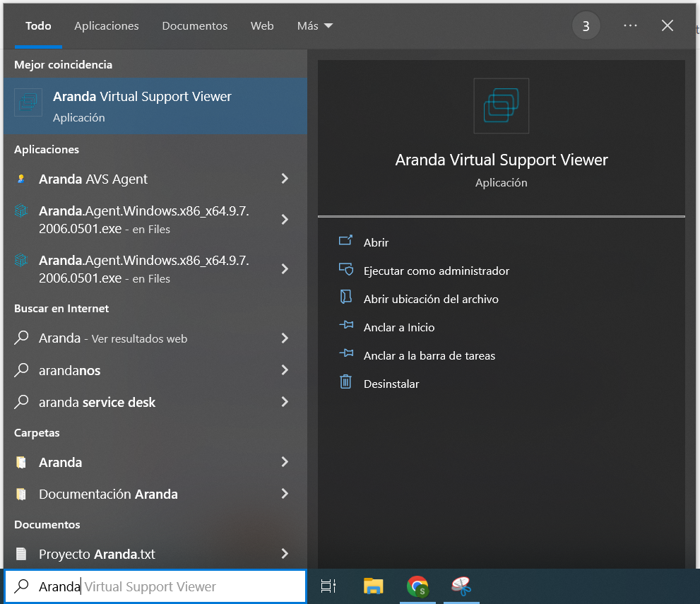The image size is (700, 604).
Task: Switch to the Documentos tab
Action: pyautogui.click(x=195, y=26)
